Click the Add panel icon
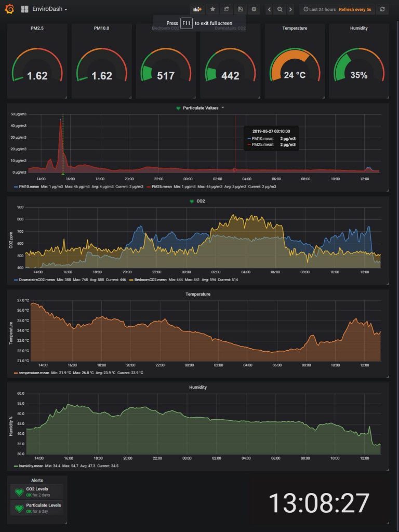Viewport: 399px width, 532px height. 197,9
